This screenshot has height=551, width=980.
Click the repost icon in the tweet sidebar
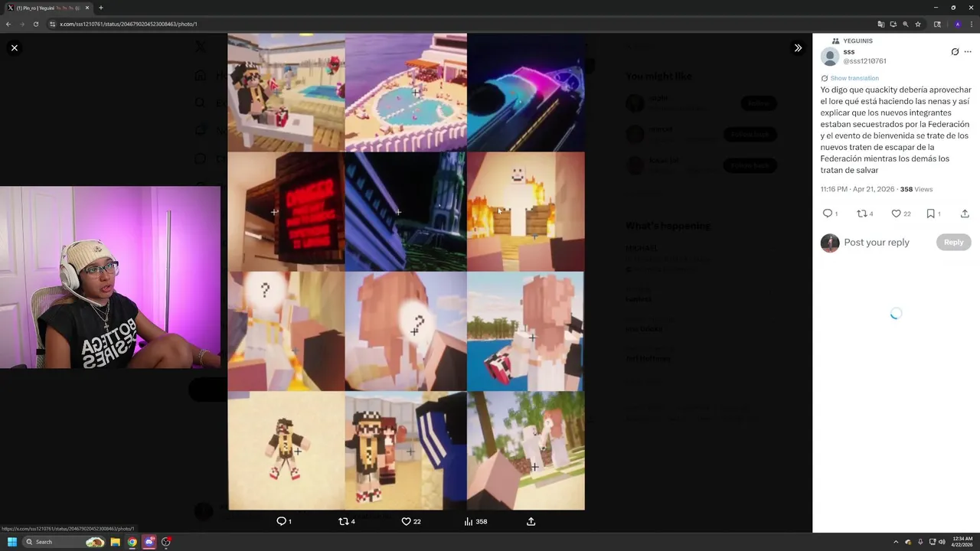861,214
